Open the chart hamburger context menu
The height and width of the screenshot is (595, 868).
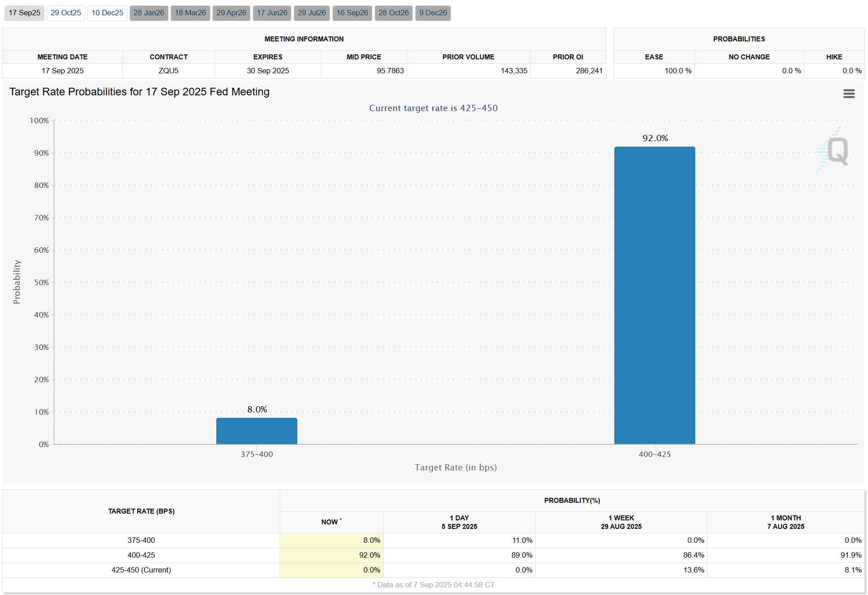pos(849,94)
